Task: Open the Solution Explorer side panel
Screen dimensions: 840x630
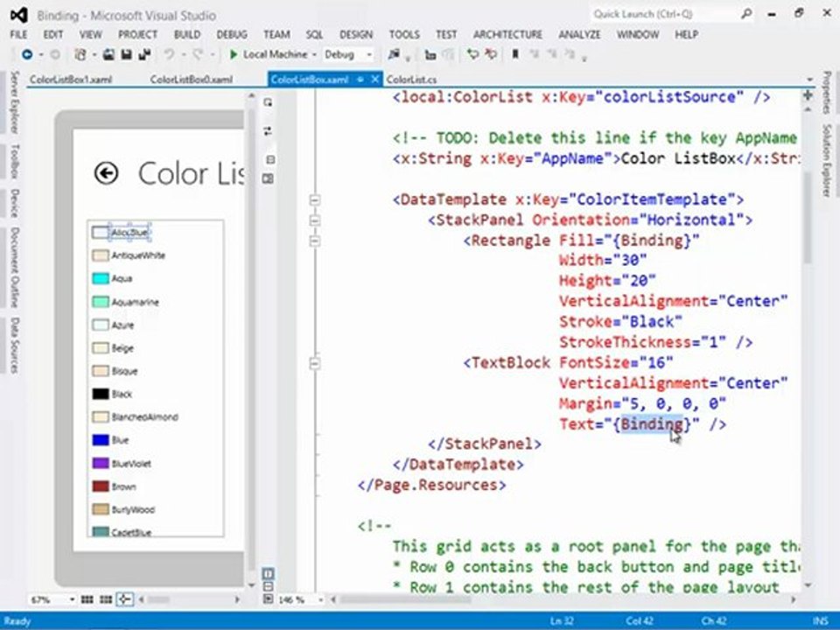Action: [827, 159]
